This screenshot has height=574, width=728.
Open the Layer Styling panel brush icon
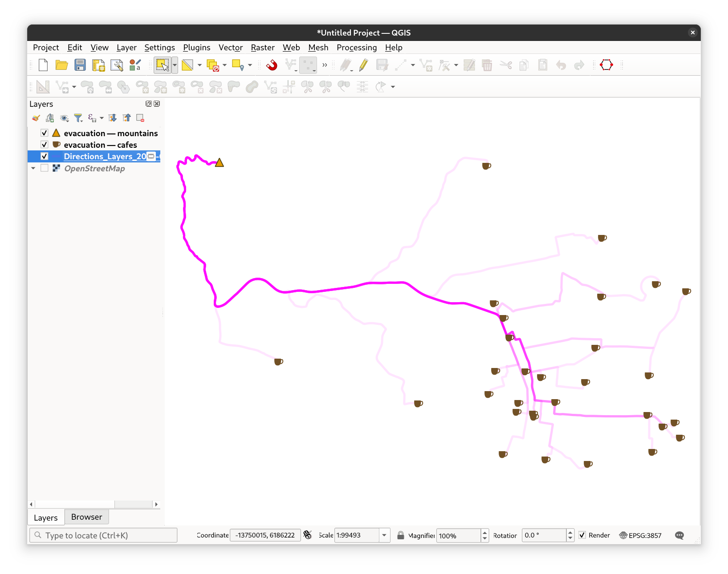tap(36, 118)
